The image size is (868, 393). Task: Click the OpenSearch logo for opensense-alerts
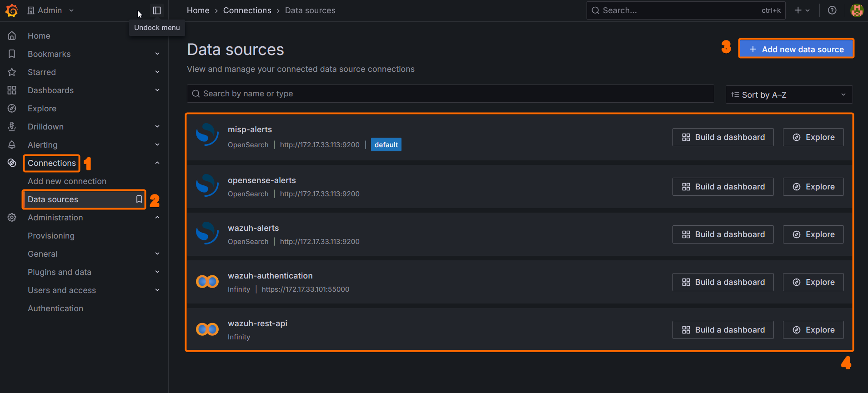[x=207, y=185]
